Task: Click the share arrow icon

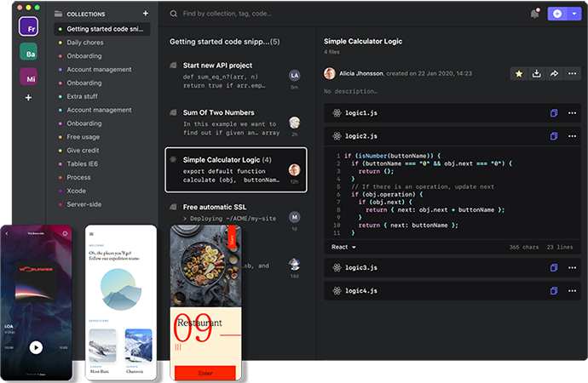Action: (x=554, y=74)
